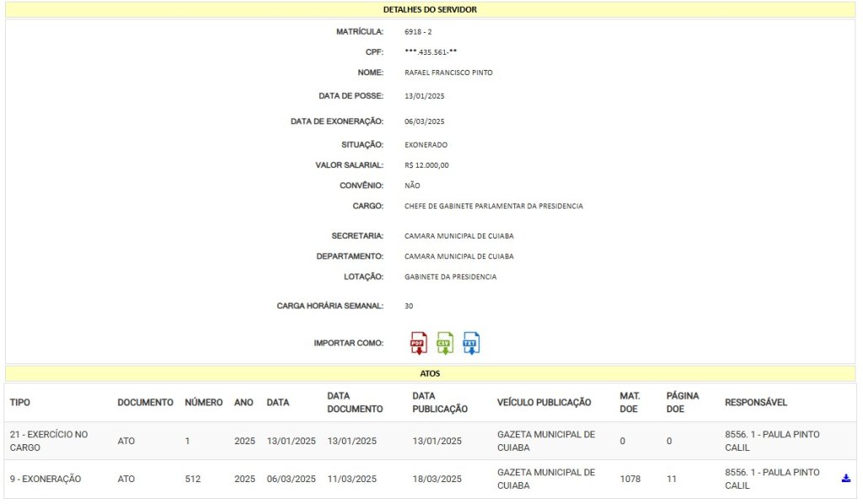Click the cargo CHEFE DE GABINETE PARLAMENTAR
Viewport: 863px width, 504px height.
point(494,206)
